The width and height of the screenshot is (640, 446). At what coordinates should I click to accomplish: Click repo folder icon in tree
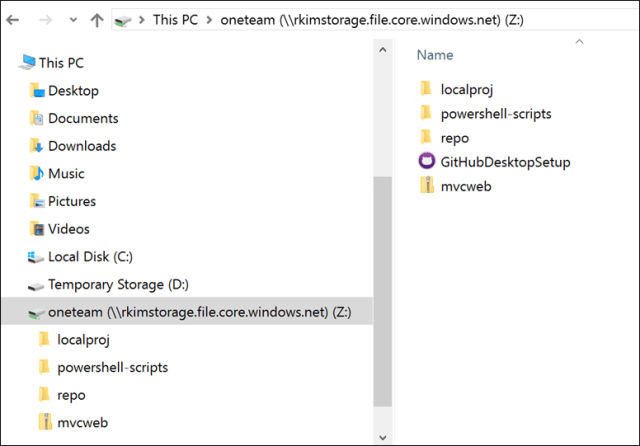tap(44, 395)
